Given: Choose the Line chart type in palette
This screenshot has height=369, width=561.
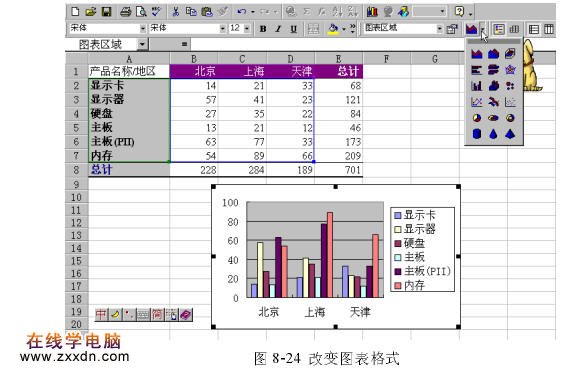Looking at the screenshot, I should 477,102.
